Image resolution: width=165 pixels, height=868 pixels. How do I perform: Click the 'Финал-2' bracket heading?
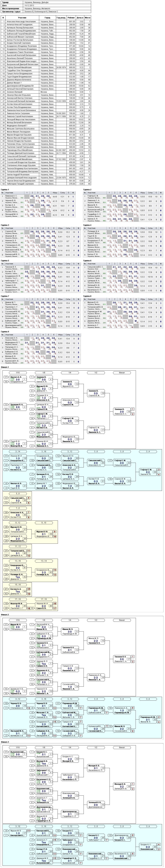5,615
